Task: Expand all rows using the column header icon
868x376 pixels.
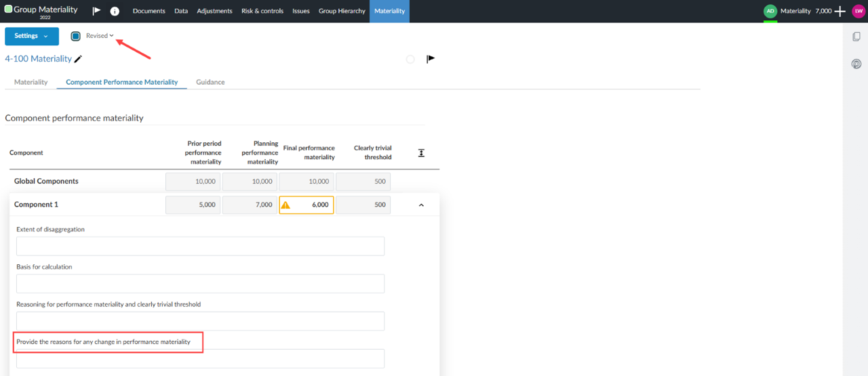Action: [421, 153]
